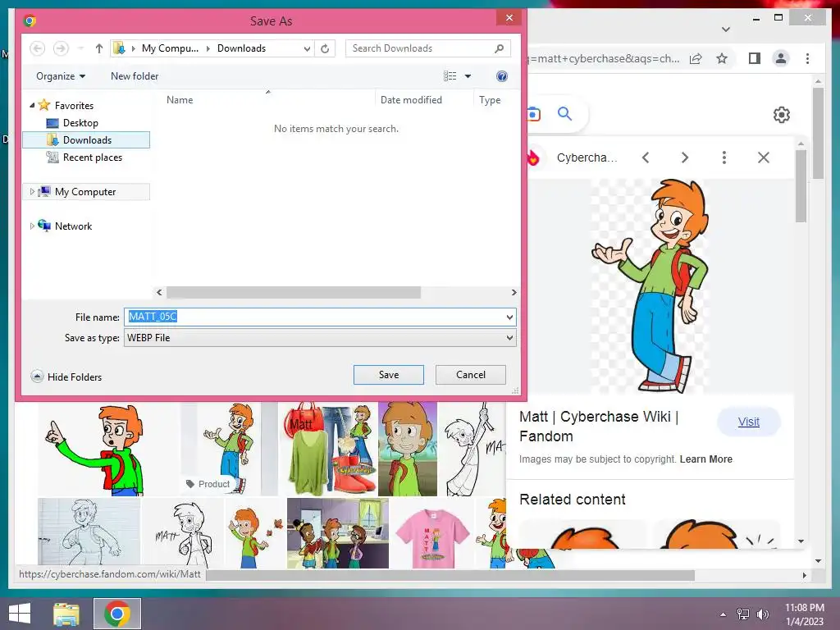Go to next image with right chevron

[685, 157]
